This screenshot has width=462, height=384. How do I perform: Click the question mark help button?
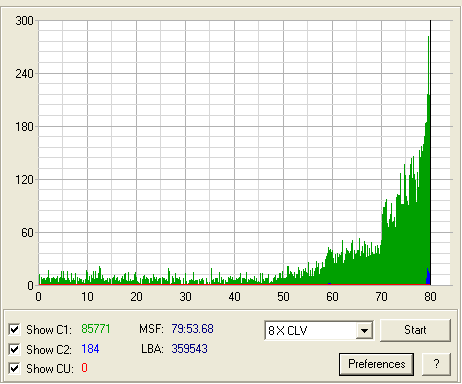436,364
